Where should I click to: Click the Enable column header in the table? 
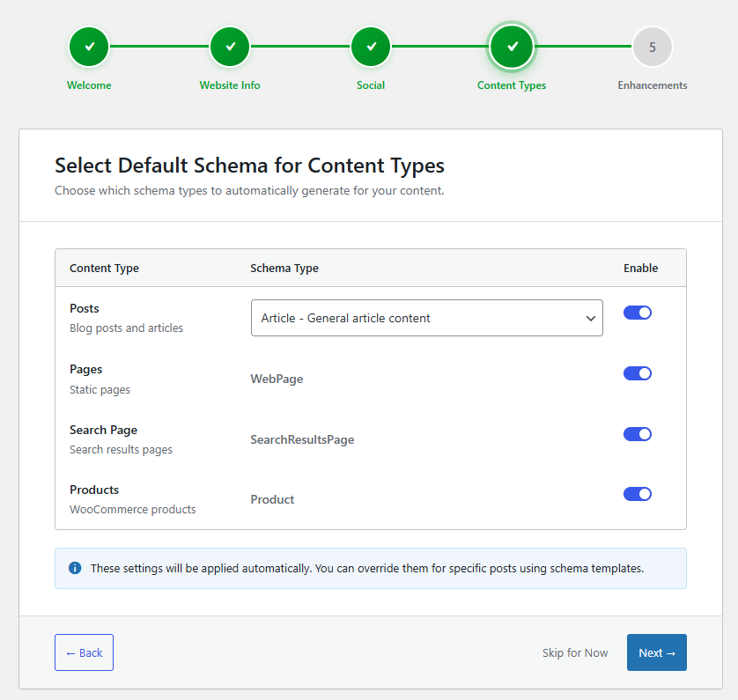coord(640,268)
